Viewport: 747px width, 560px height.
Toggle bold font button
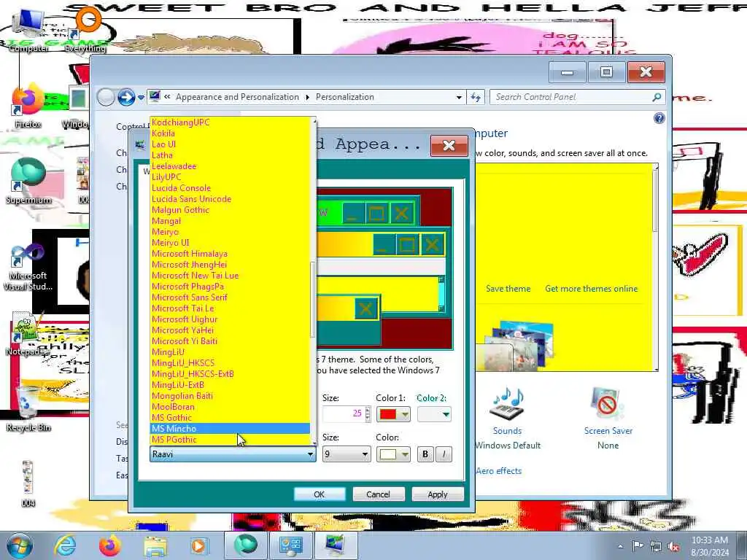tap(425, 454)
